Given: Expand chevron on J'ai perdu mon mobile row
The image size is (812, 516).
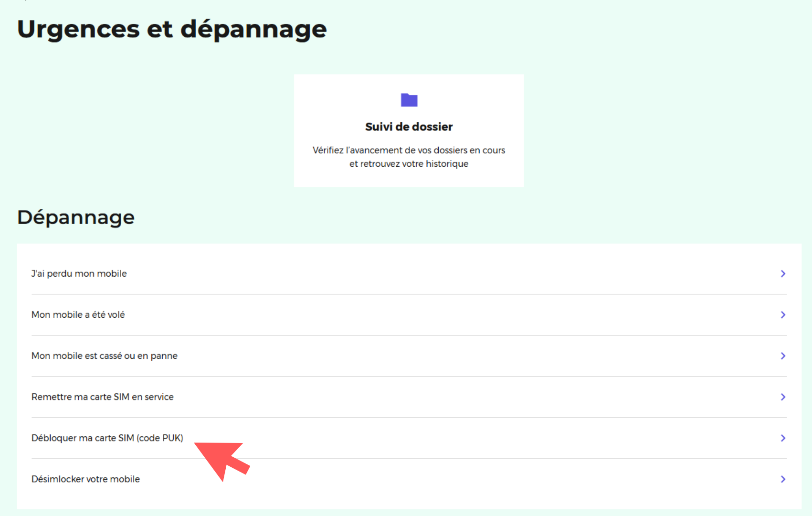Looking at the screenshot, I should (783, 274).
